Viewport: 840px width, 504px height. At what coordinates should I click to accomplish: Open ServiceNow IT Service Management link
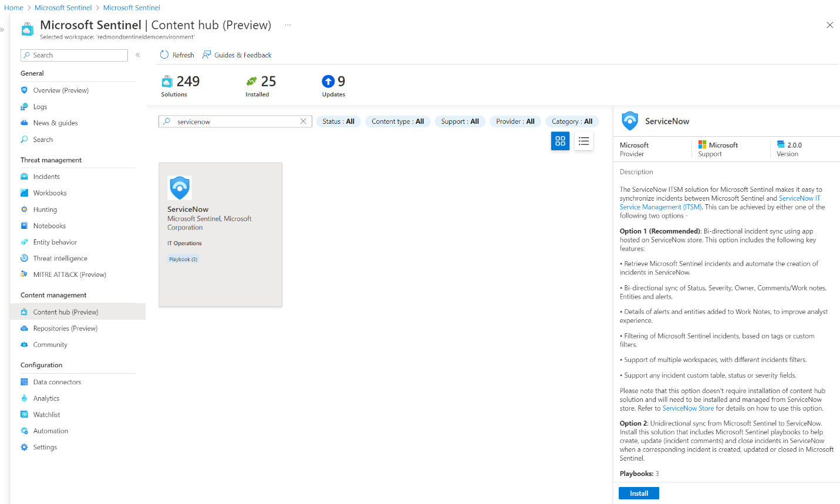tap(720, 202)
